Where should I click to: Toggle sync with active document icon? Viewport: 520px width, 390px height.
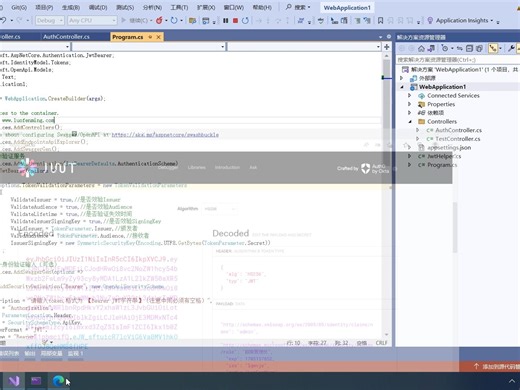point(460,49)
